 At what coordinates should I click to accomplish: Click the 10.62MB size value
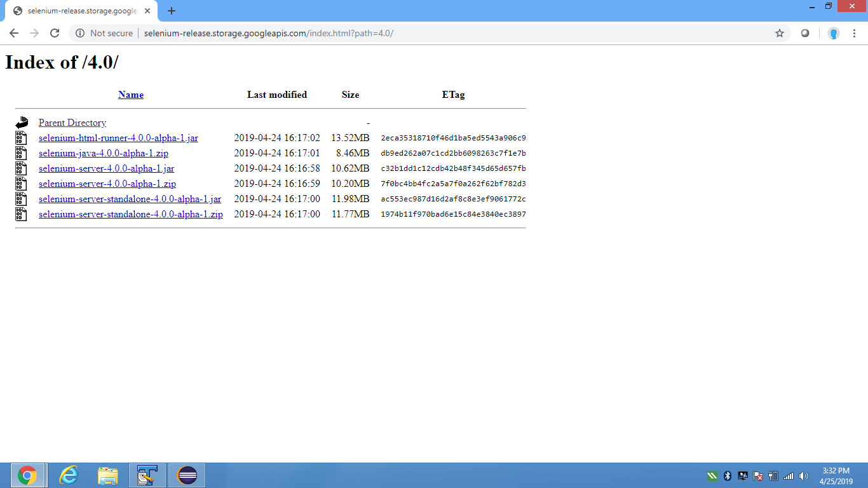pos(350,168)
